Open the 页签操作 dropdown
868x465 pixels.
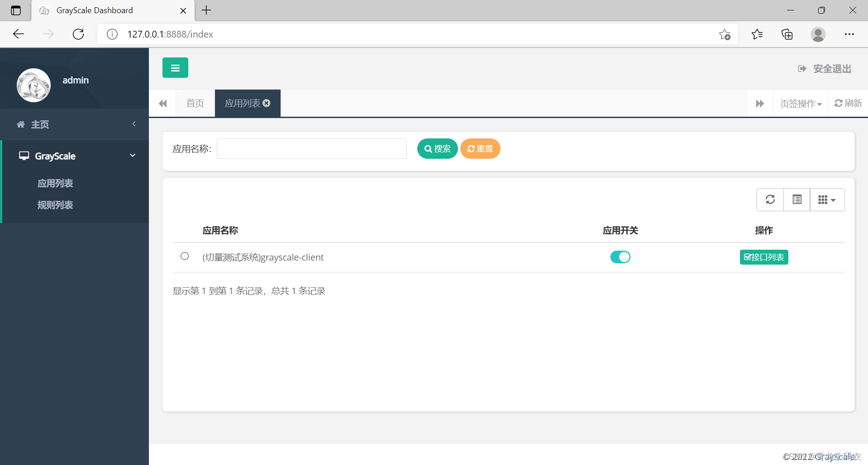(801, 104)
